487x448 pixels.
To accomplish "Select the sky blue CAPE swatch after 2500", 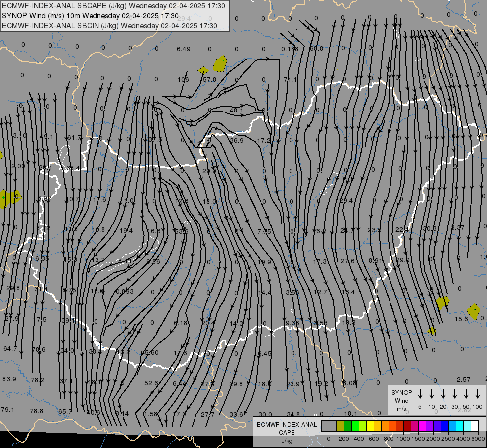I will pos(452,426).
